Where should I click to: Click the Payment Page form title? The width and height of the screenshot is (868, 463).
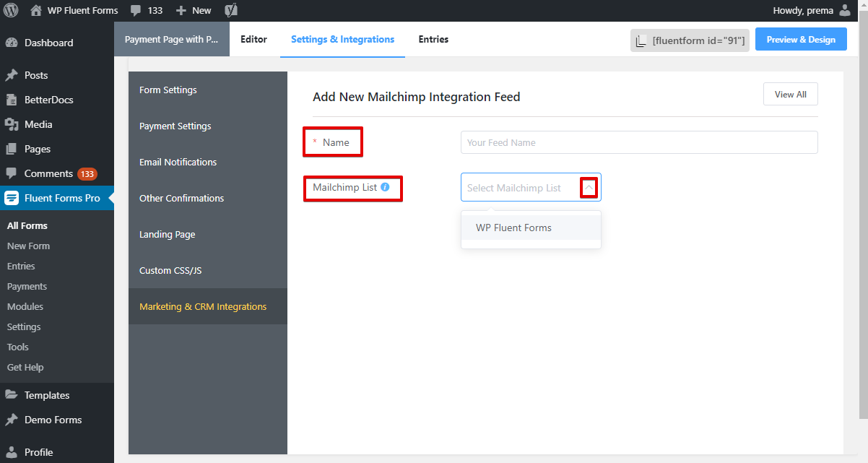(x=171, y=40)
